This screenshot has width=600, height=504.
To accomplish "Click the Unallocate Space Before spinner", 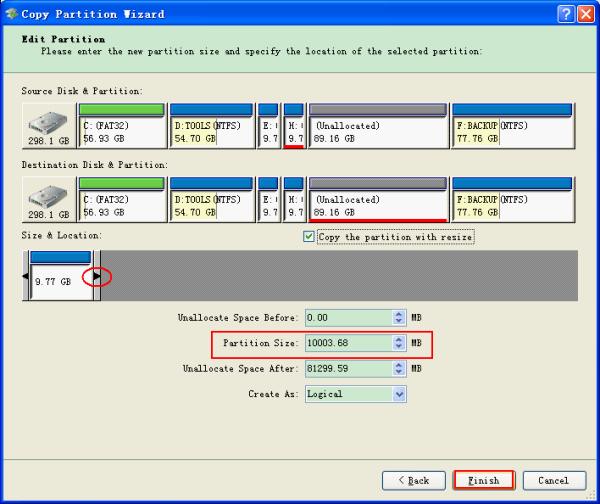I will point(400,318).
